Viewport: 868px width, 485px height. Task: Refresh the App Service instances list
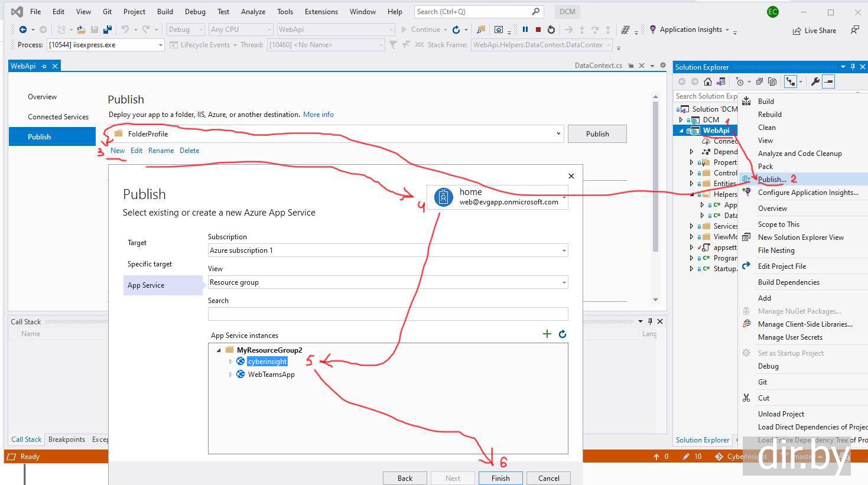563,334
